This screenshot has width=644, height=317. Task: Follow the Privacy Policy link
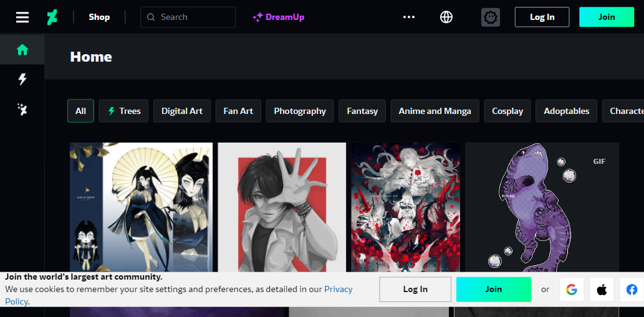(338, 290)
